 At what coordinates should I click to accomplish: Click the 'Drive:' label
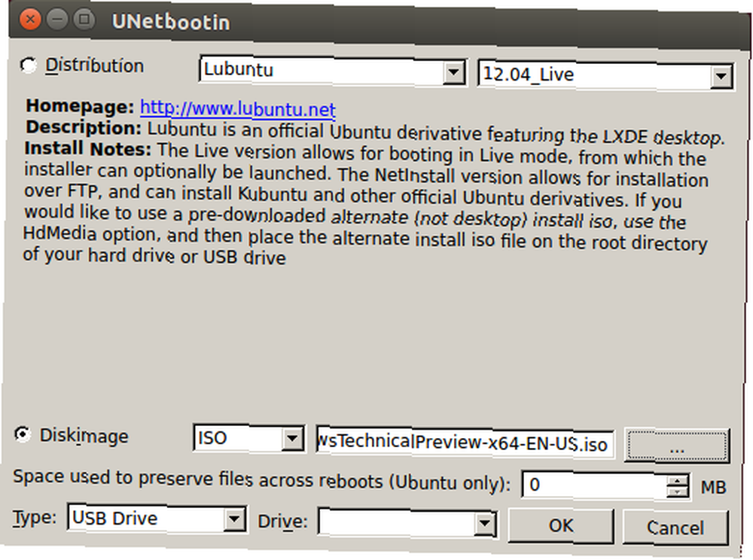point(282,522)
